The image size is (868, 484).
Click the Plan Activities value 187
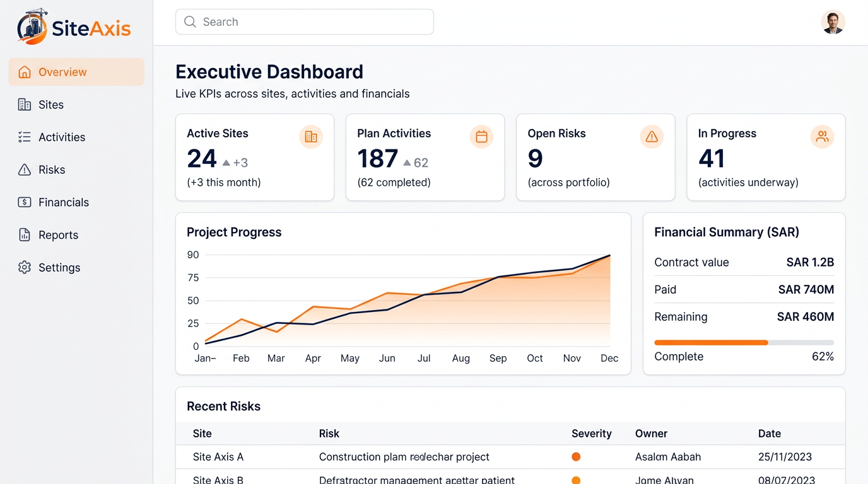(x=378, y=159)
